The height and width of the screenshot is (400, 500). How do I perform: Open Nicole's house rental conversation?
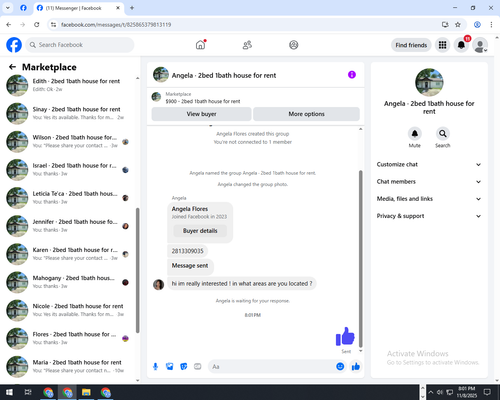click(x=69, y=310)
